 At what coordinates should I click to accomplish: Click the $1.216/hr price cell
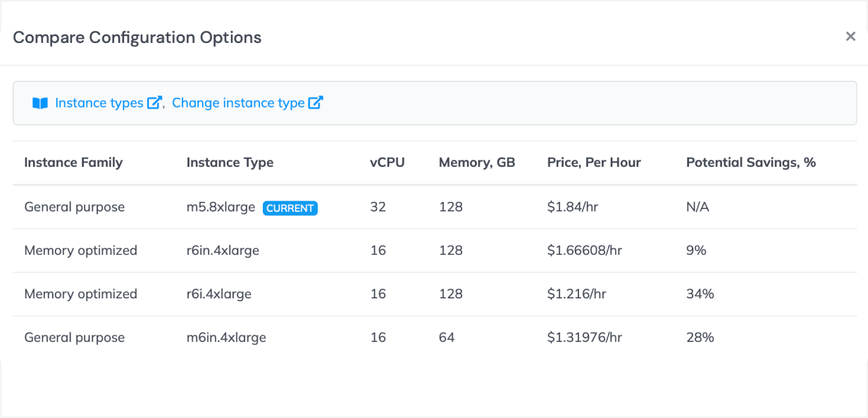(576, 294)
